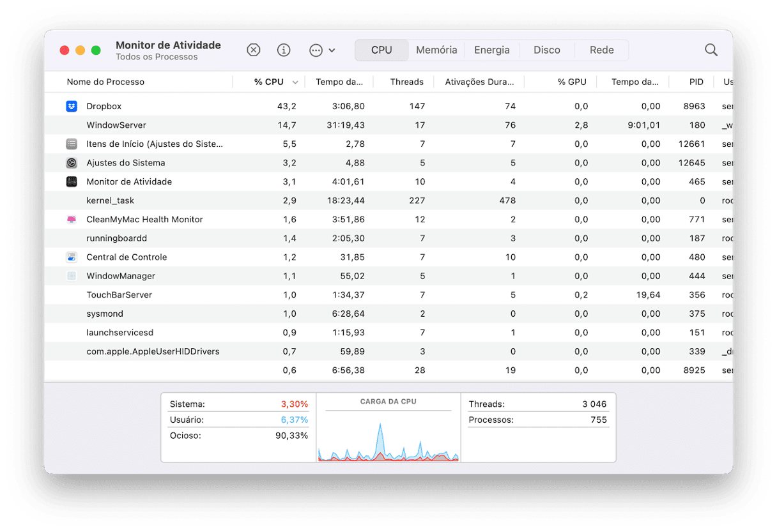Select the Dropbox app icon
This screenshot has height=532, width=777.
[72, 106]
